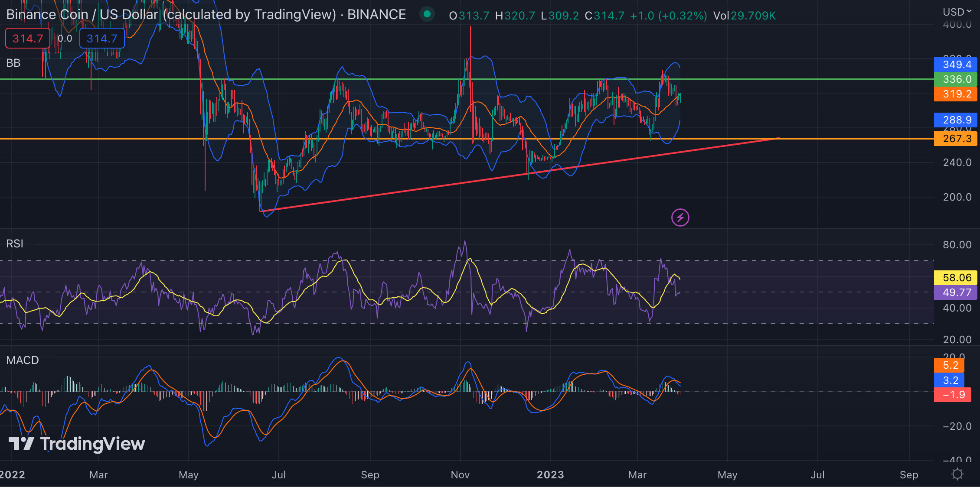Click the Binance Coin / US Dollar title
The width and height of the screenshot is (980, 487).
(x=206, y=15)
